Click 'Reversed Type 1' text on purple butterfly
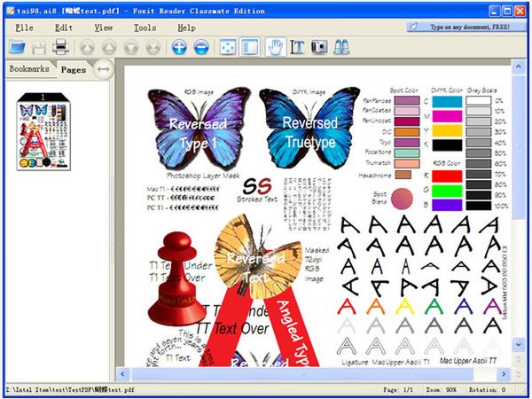Viewport: 532px width, 399px height. coord(198,134)
